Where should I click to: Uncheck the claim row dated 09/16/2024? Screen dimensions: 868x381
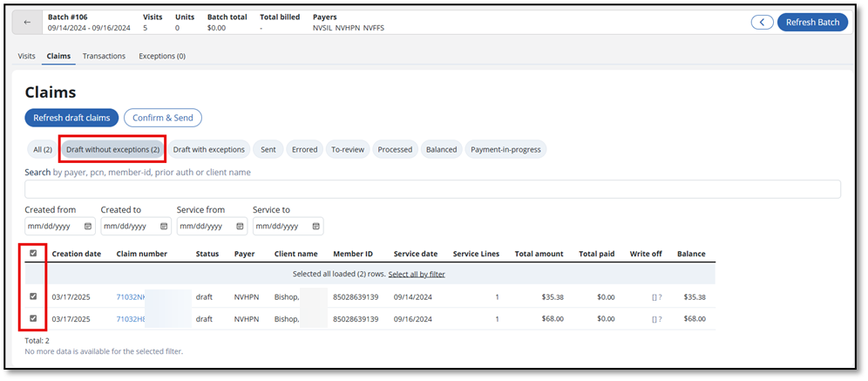(x=33, y=318)
